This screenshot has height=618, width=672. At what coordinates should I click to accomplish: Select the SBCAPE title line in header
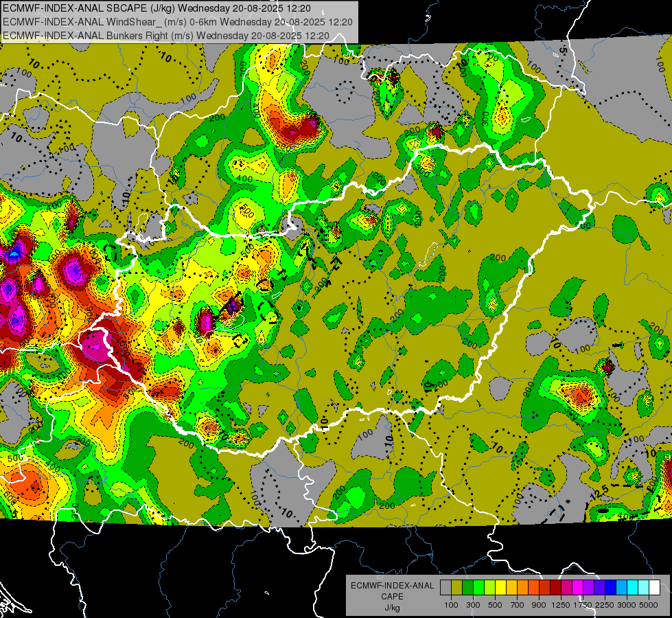[x=157, y=8]
